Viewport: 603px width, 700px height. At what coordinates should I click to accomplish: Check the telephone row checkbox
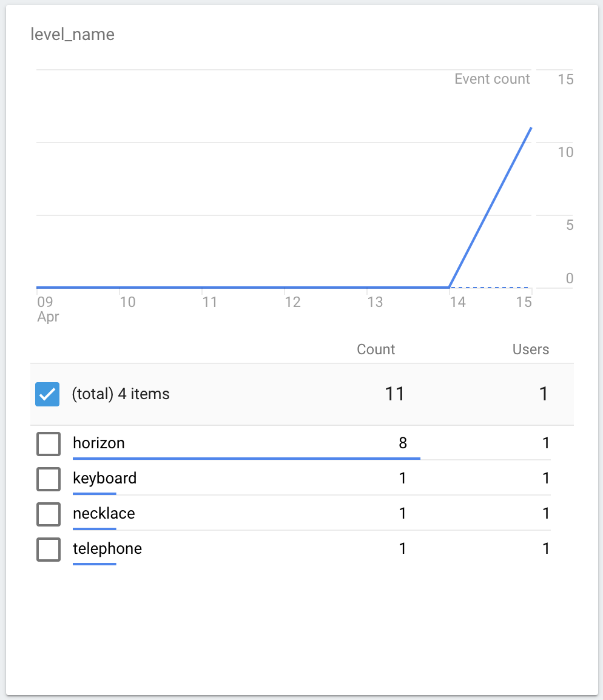[49, 549]
